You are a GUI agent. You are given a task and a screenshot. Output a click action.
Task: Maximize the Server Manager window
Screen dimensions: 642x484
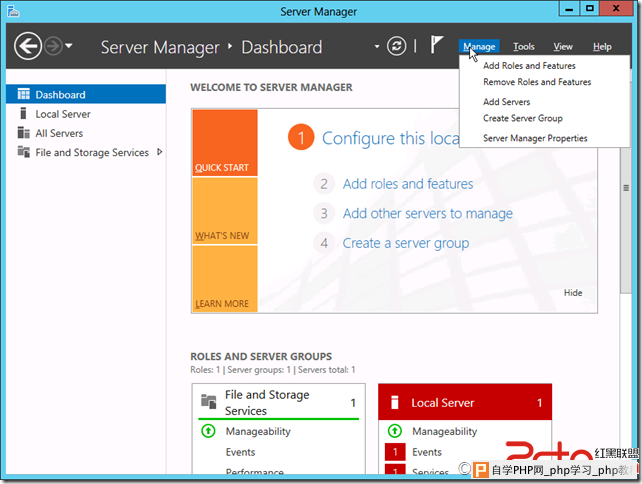pos(589,9)
